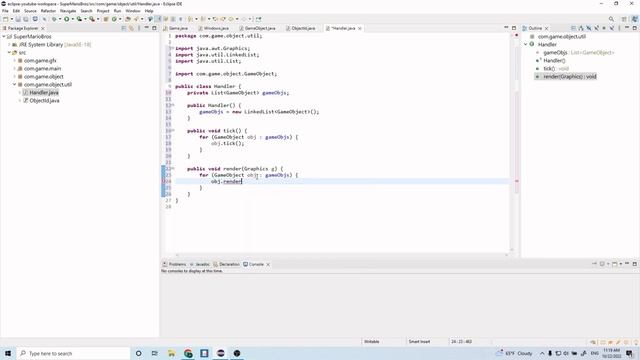The height and width of the screenshot is (360, 640).
Task: Maximize the Package Explorer view
Action: click(154, 28)
